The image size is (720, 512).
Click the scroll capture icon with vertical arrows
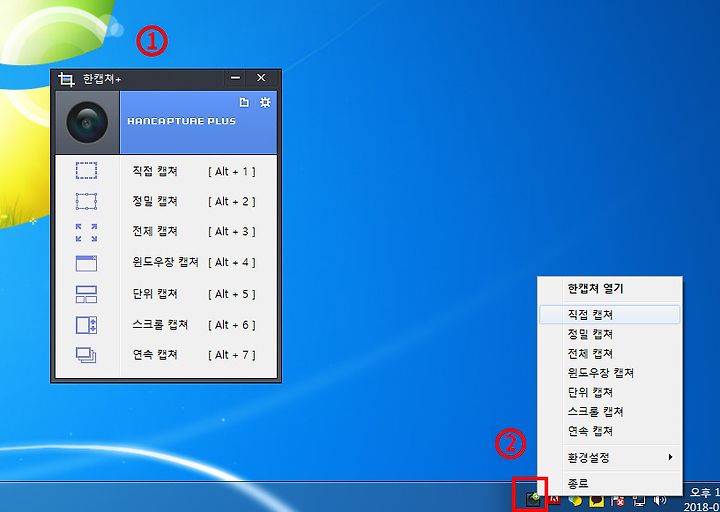click(86, 325)
